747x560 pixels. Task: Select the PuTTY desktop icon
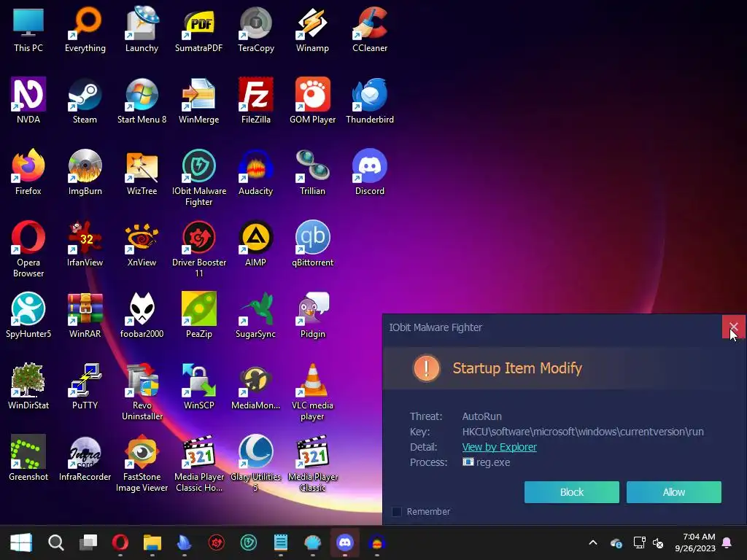tap(85, 386)
